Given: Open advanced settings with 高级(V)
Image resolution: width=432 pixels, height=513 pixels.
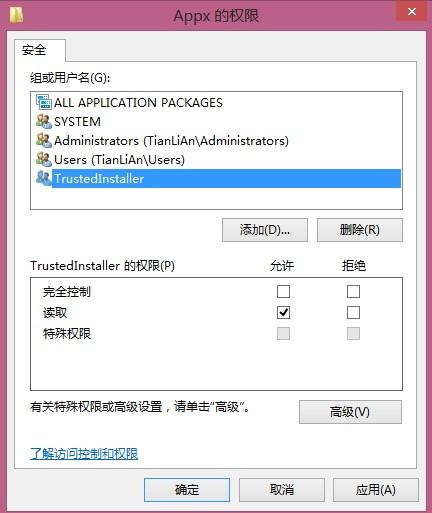Looking at the screenshot, I should pos(350,412).
